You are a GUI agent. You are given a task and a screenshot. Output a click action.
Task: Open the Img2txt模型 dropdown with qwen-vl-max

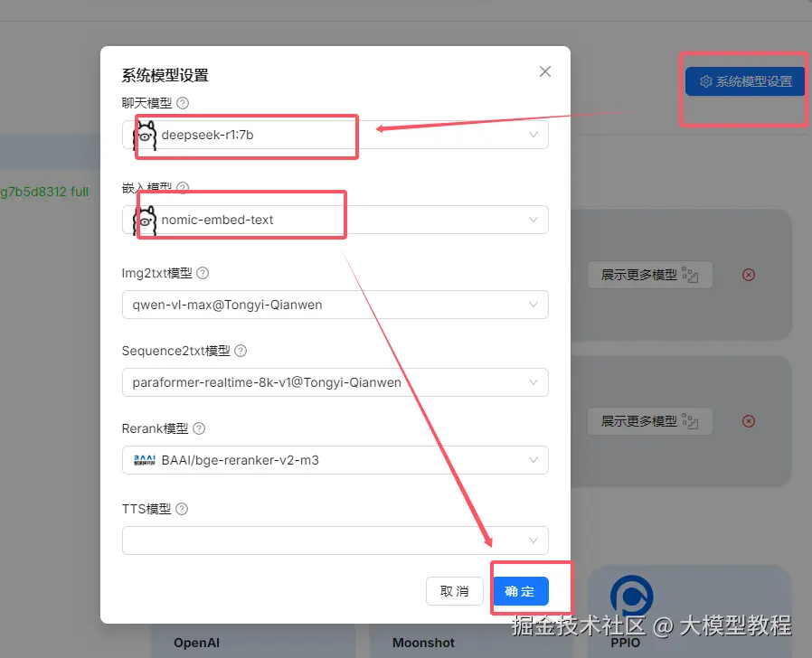tap(335, 305)
